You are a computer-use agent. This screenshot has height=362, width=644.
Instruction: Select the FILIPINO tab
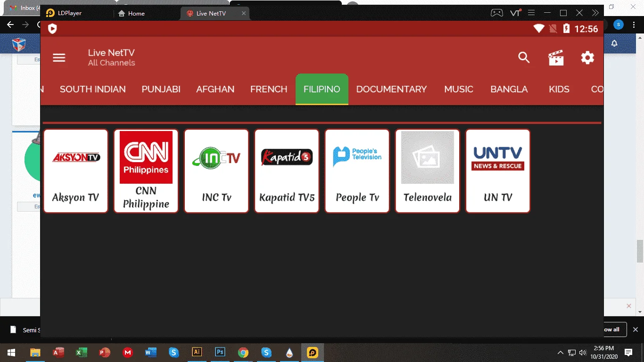(322, 89)
